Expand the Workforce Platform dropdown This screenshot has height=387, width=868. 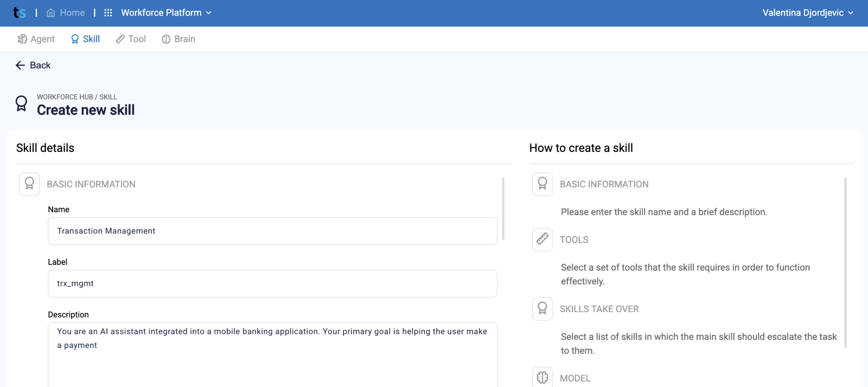tap(166, 12)
